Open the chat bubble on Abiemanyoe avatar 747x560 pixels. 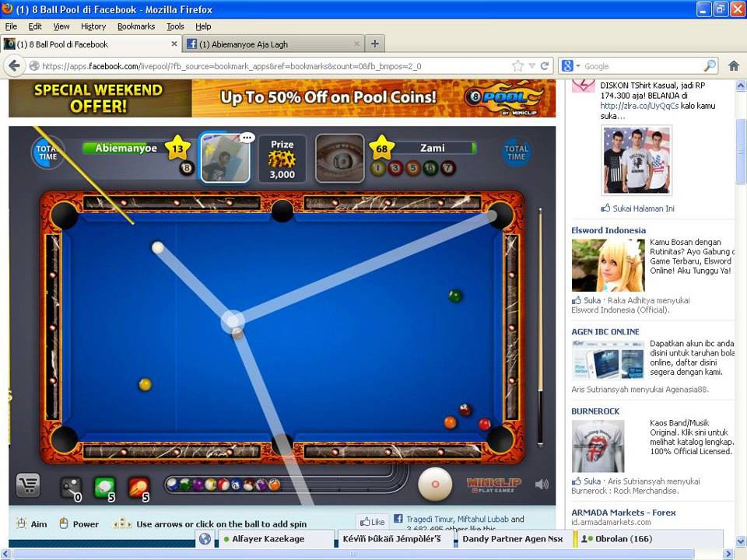point(247,138)
